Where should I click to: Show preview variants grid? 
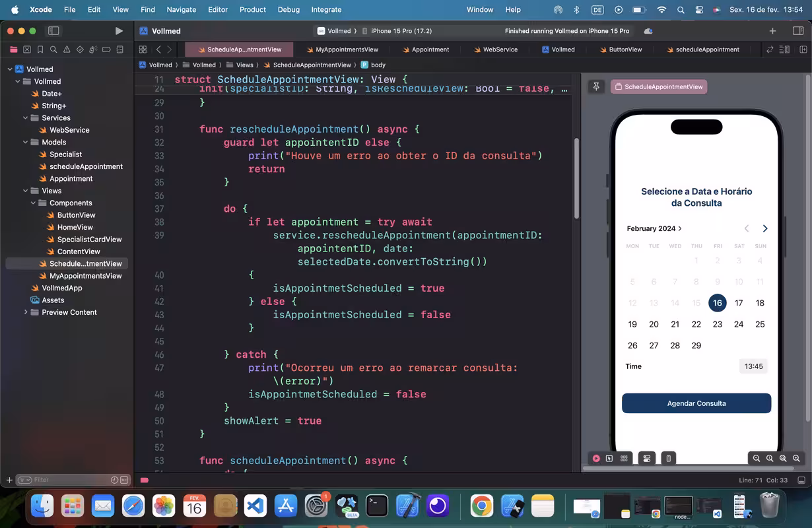(624, 458)
